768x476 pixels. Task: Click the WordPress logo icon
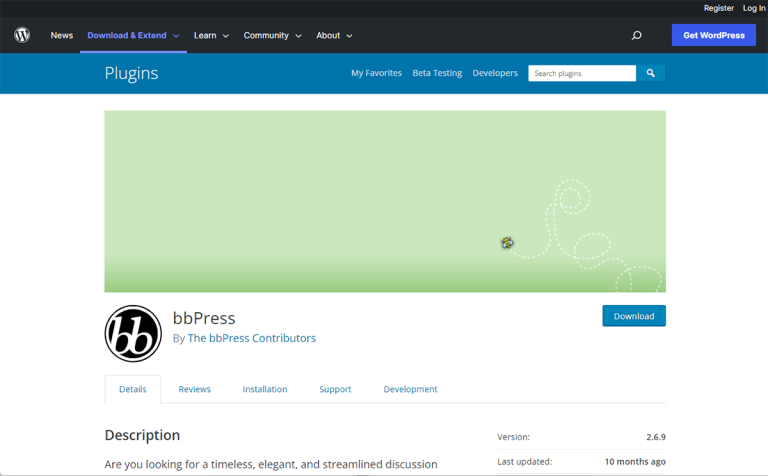[x=22, y=35]
